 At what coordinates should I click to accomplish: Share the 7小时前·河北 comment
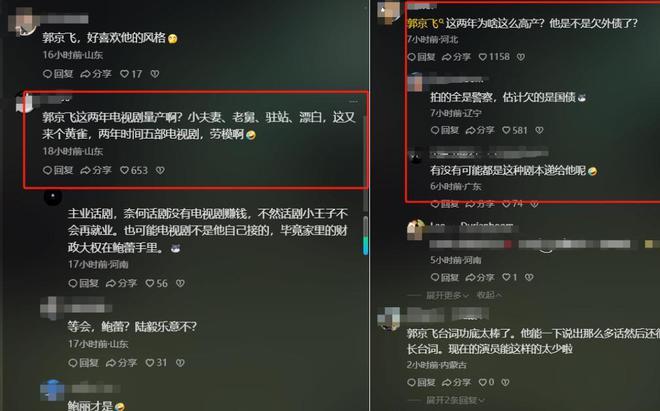point(456,56)
